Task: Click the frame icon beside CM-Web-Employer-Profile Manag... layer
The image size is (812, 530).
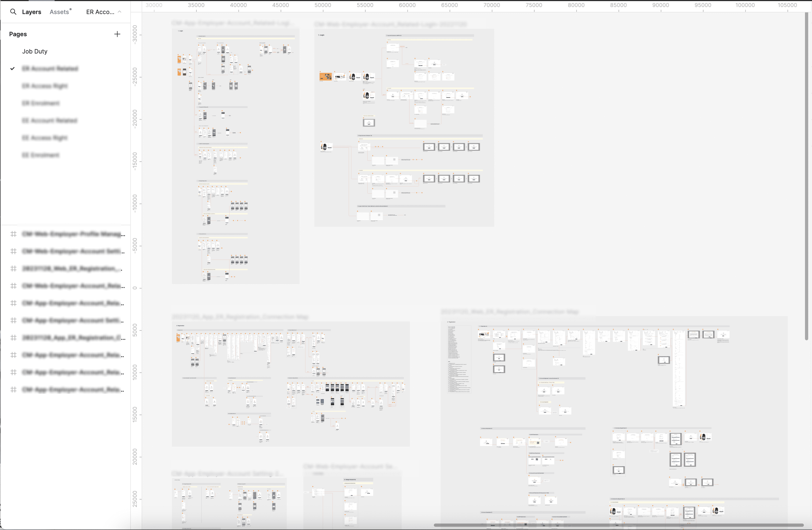Action: click(x=14, y=234)
